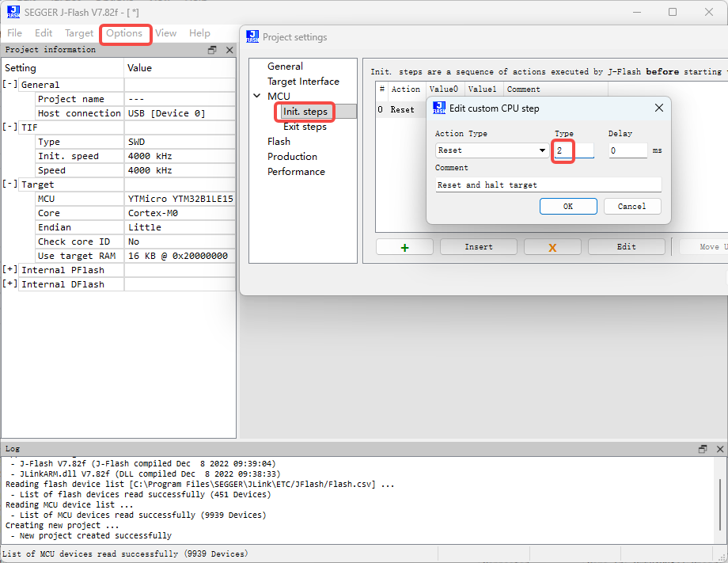Click the status bar message about MCU devices
Screen dimensions: 728x563
(x=125, y=553)
